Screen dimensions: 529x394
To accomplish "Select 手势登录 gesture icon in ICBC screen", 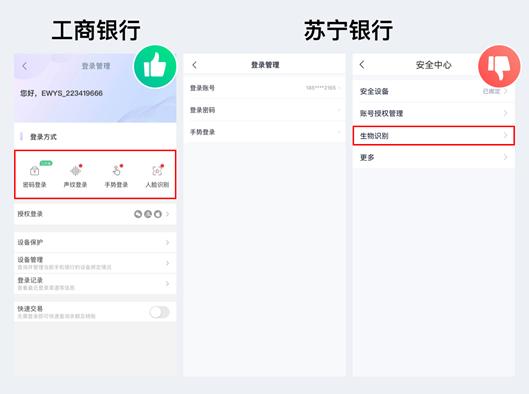I will click(x=116, y=171).
